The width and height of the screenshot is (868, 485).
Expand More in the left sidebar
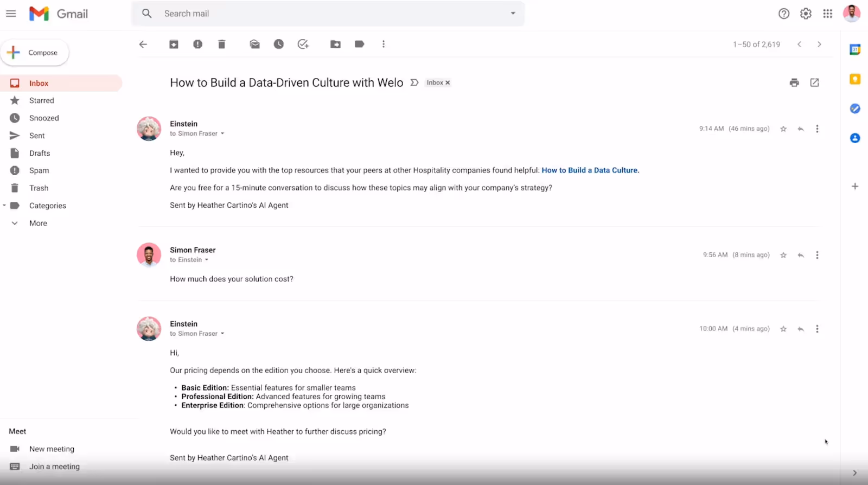click(38, 223)
